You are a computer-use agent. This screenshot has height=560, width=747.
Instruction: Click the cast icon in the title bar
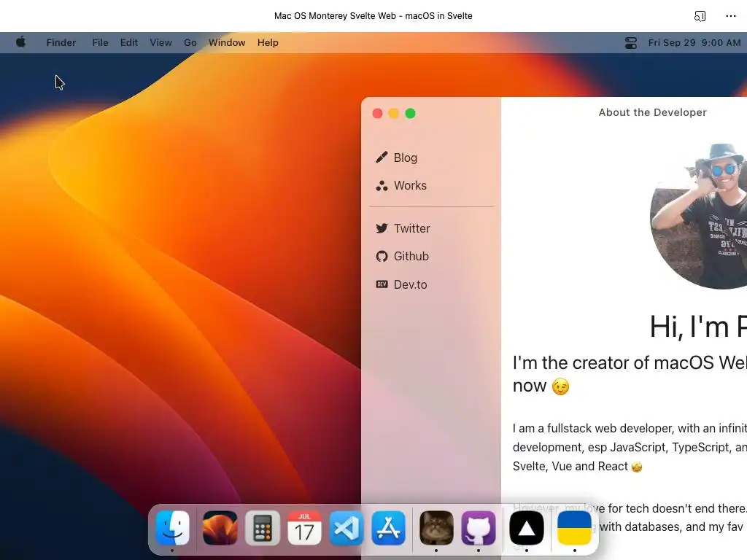(700, 16)
